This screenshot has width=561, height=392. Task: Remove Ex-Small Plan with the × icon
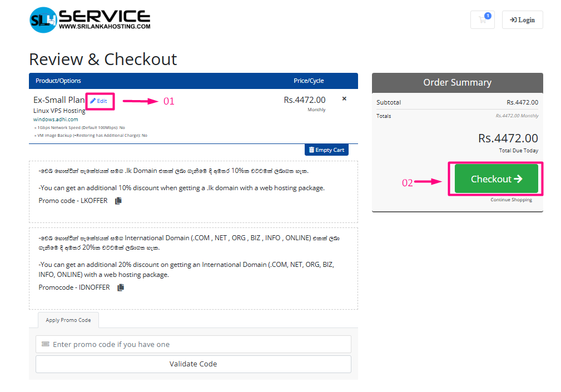pyautogui.click(x=344, y=99)
